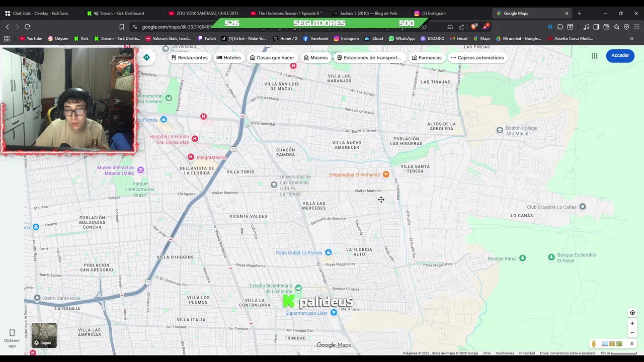Open the Google Maps directions icon
644x362 pixels.
pos(146,57)
